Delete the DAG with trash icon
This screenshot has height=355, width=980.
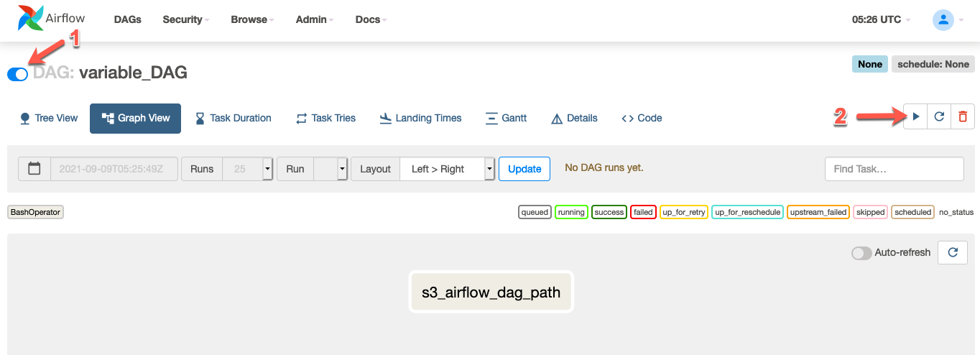tap(963, 116)
